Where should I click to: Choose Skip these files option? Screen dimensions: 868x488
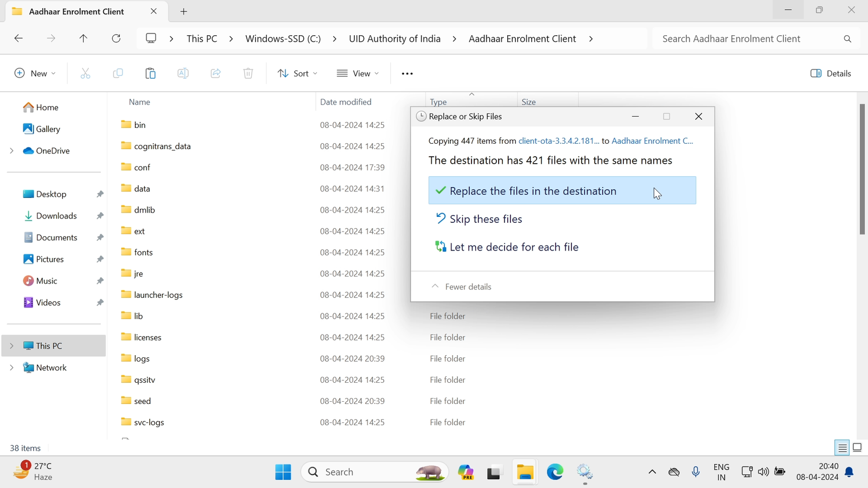[562, 219]
